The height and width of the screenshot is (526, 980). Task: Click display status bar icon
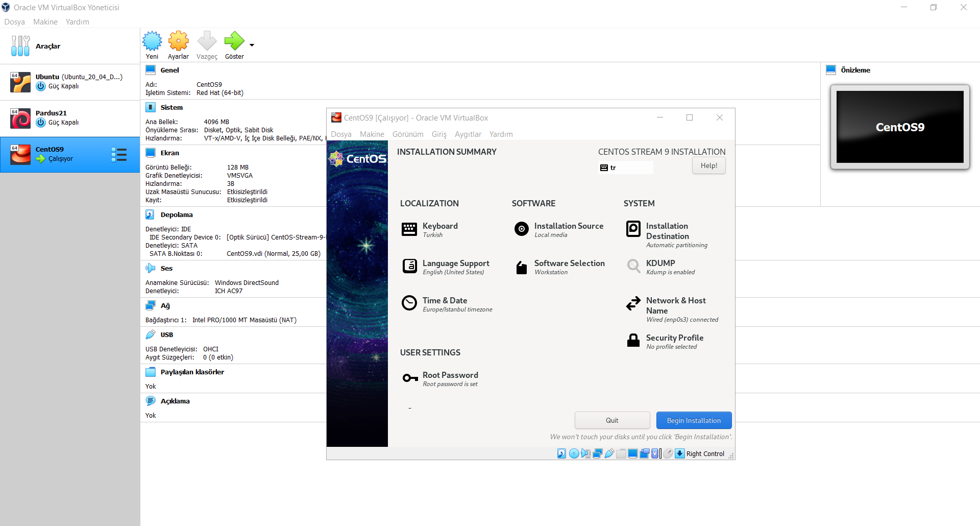pos(632,453)
